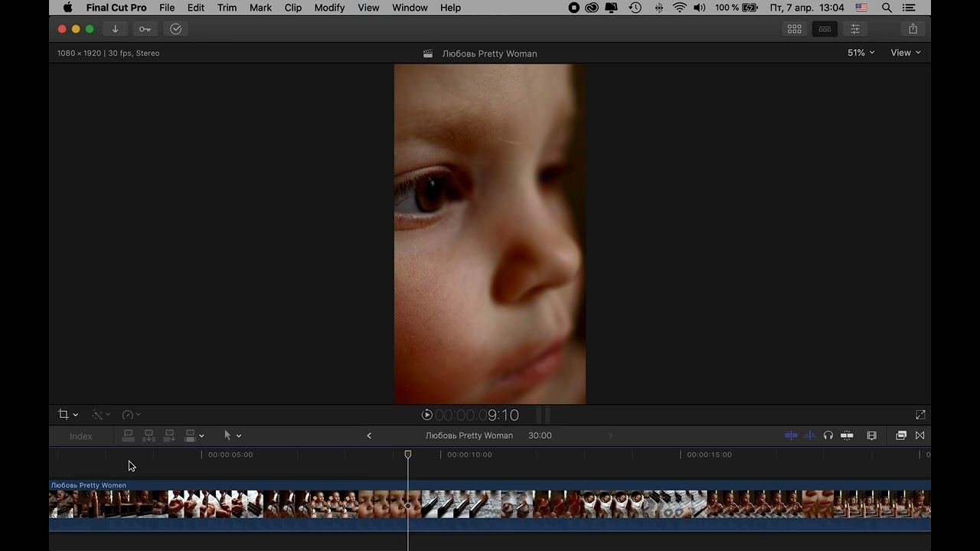Open the Select tool arrow dropdown
The image size is (980, 551).
pos(232,435)
